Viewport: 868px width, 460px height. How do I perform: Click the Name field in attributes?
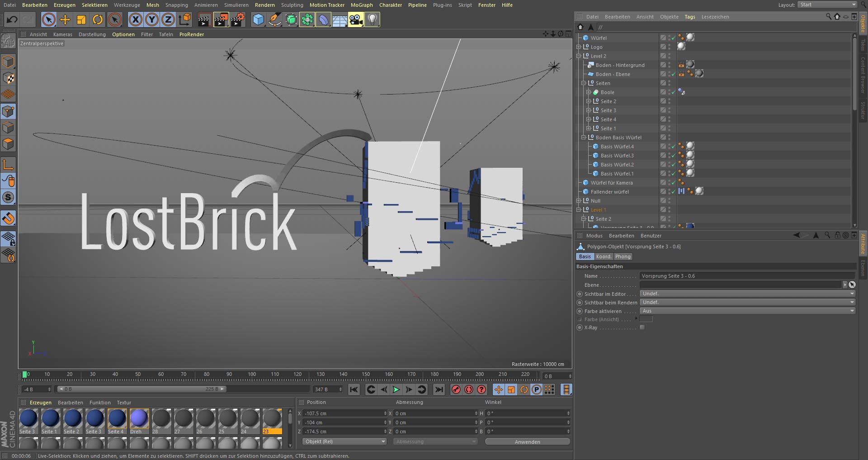point(747,276)
